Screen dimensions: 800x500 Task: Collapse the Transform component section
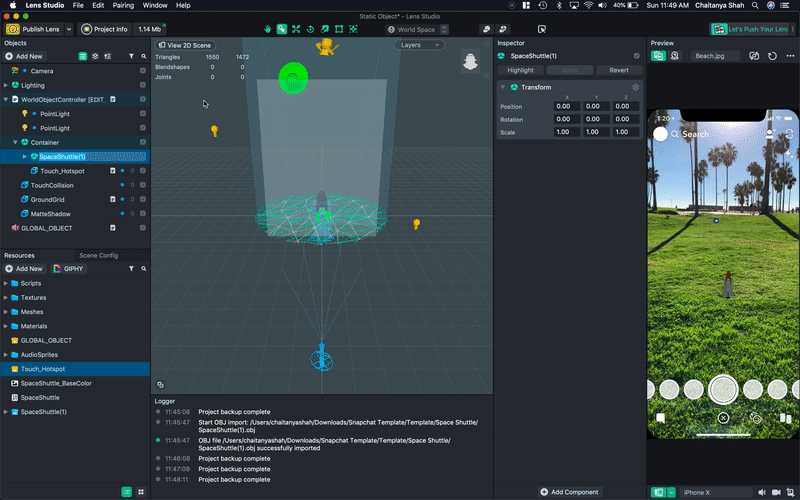coord(503,87)
